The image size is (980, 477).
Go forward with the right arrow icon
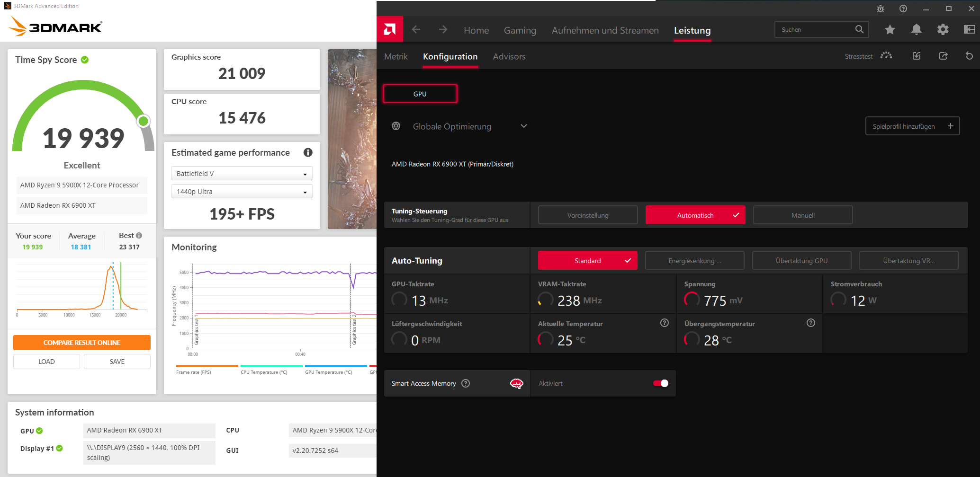pyautogui.click(x=443, y=30)
